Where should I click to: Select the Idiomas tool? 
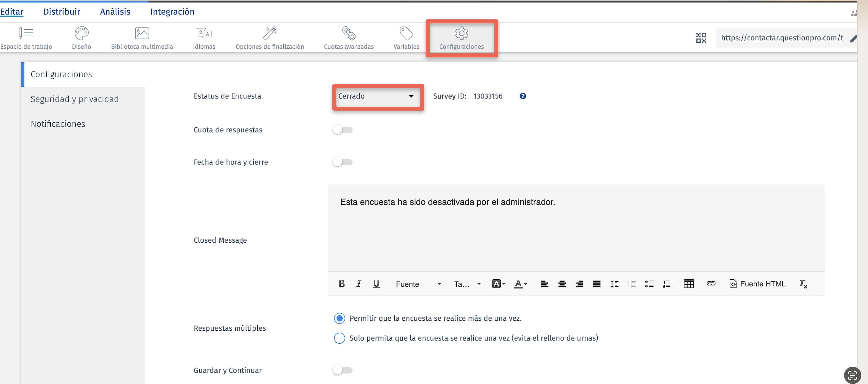[204, 37]
